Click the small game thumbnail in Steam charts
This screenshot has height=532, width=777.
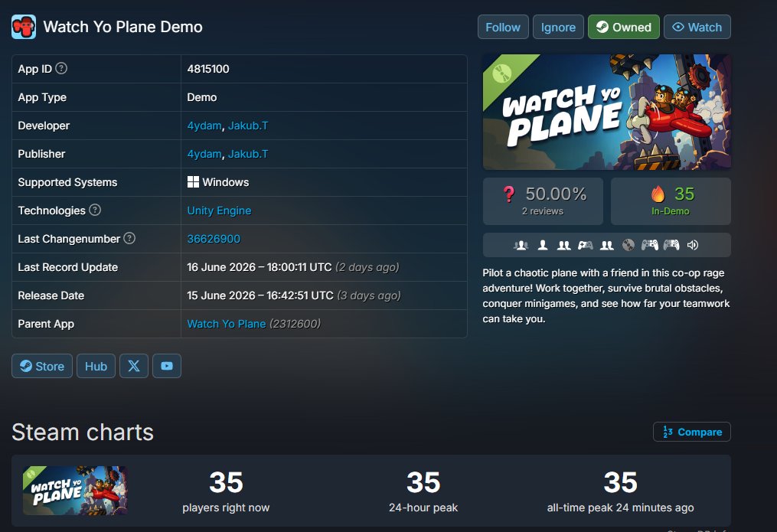(x=75, y=491)
